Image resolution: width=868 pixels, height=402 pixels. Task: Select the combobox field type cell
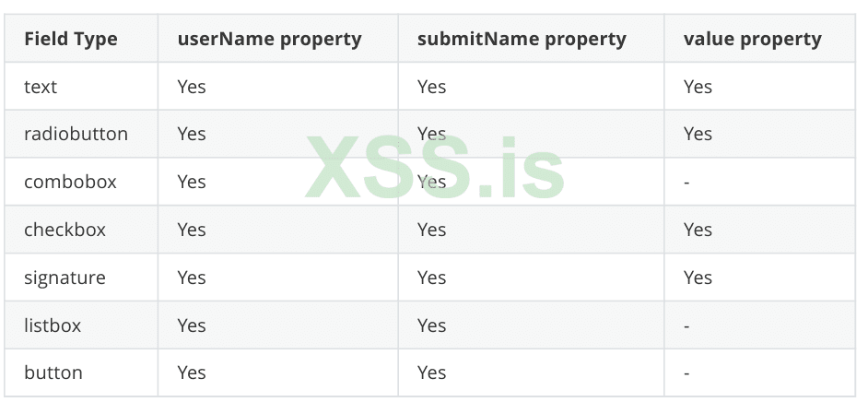coord(70,182)
